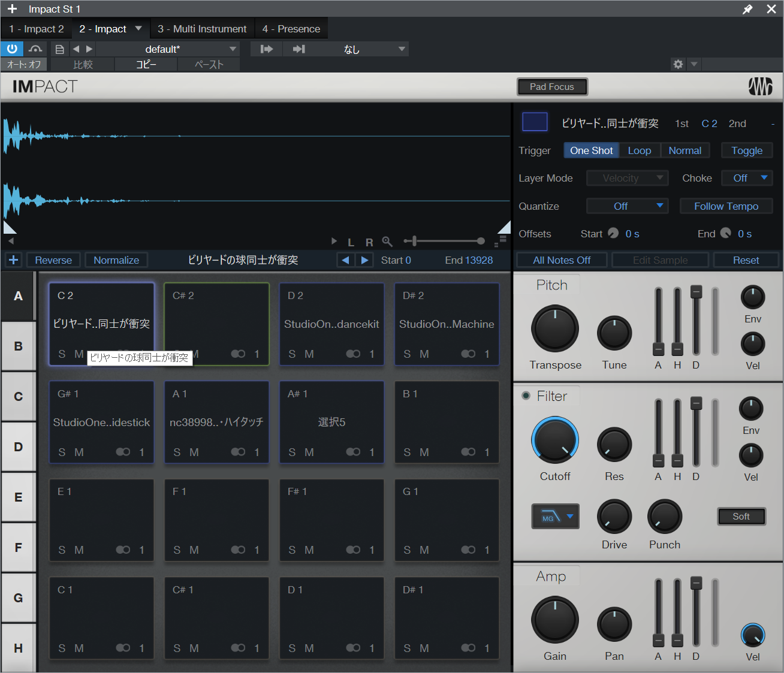
Task: Click the Punch knob
Action: pos(665,516)
